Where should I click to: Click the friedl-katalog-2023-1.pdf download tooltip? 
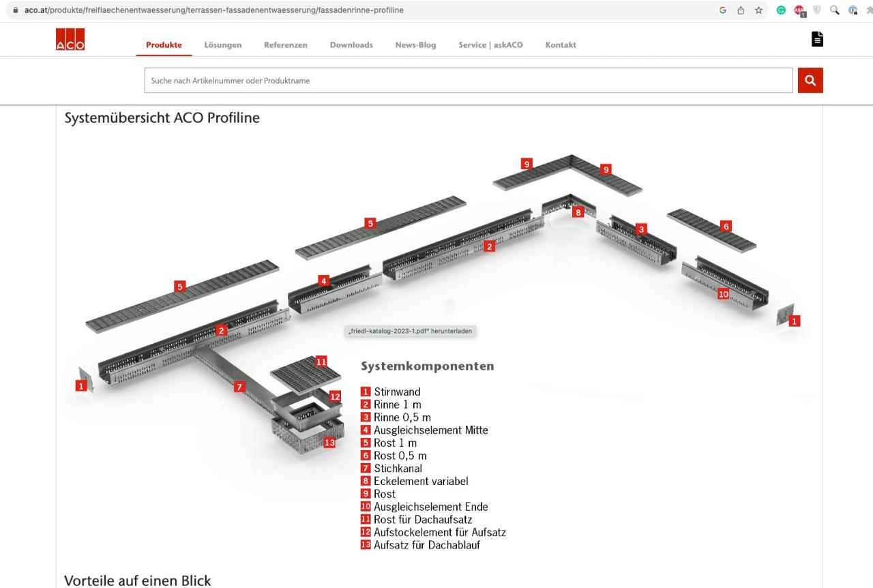click(x=409, y=332)
